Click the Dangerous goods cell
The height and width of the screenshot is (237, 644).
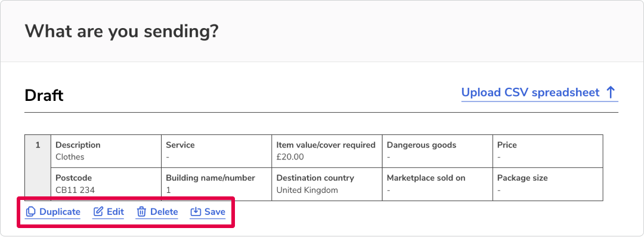coord(438,151)
